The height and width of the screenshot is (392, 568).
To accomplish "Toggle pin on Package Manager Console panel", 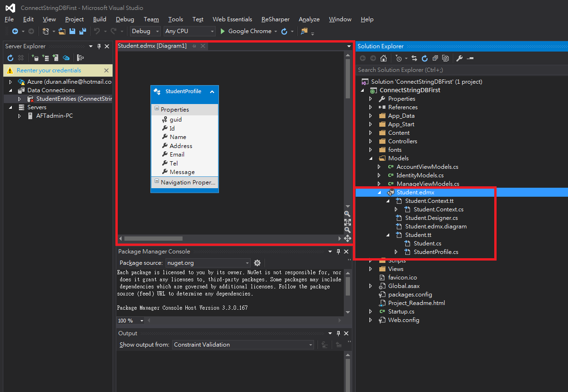I will pyautogui.click(x=339, y=252).
